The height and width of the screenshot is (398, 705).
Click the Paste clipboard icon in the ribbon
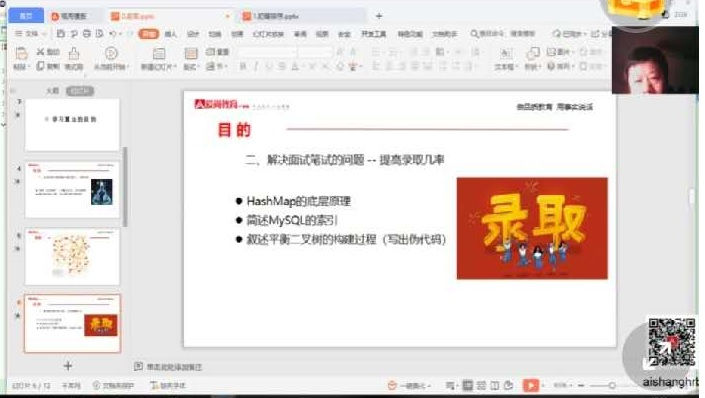[x=21, y=54]
